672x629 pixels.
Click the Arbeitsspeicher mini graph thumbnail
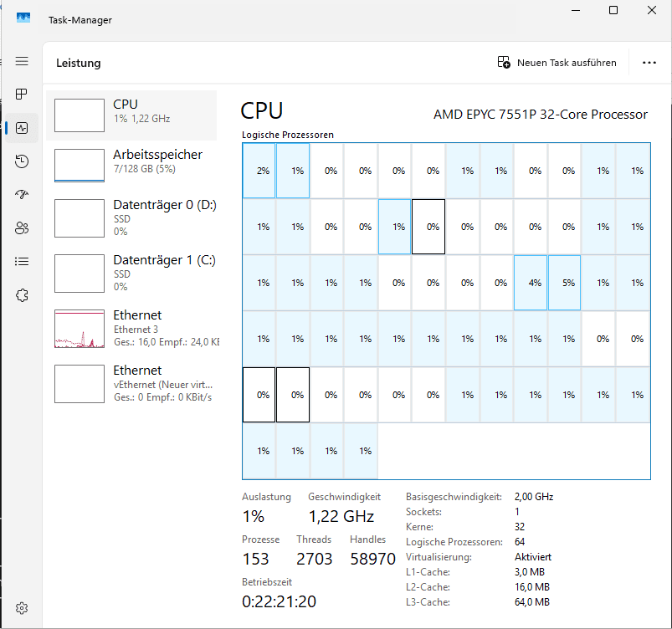pos(80,166)
